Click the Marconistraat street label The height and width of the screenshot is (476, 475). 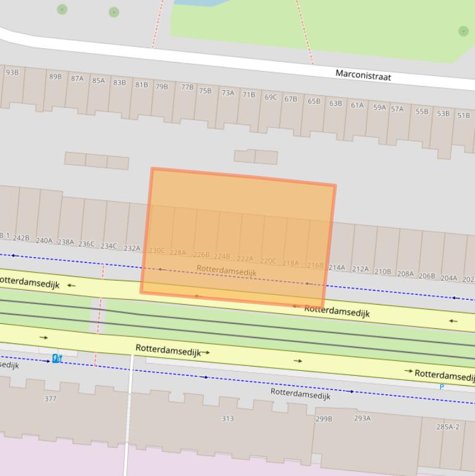pyautogui.click(x=363, y=75)
